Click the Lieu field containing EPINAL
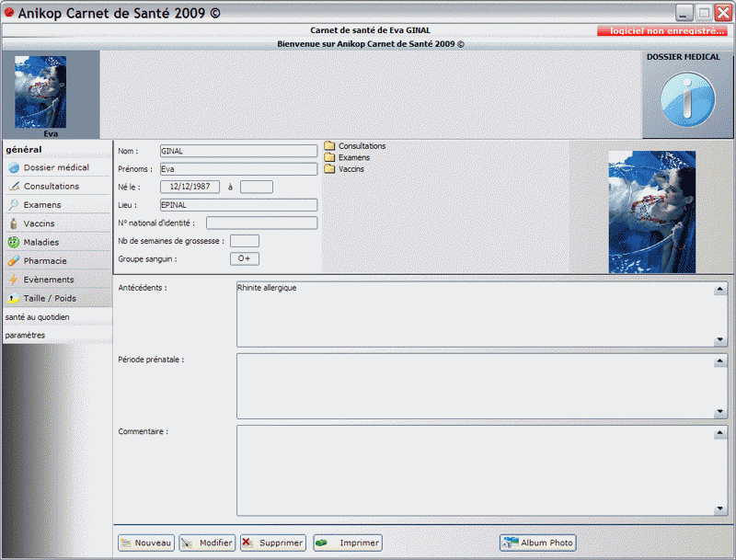This screenshot has height=560, width=736. pos(239,205)
